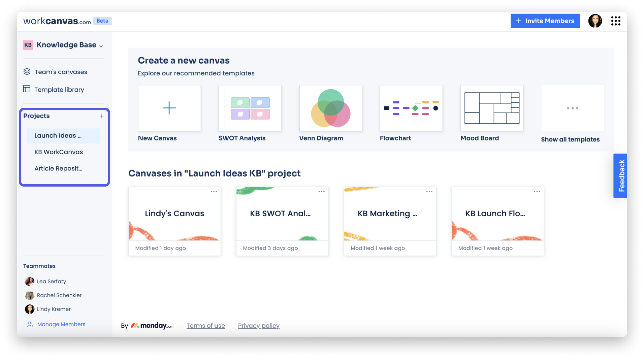Click the Invite Members button
This screenshot has width=644, height=359.
point(545,21)
